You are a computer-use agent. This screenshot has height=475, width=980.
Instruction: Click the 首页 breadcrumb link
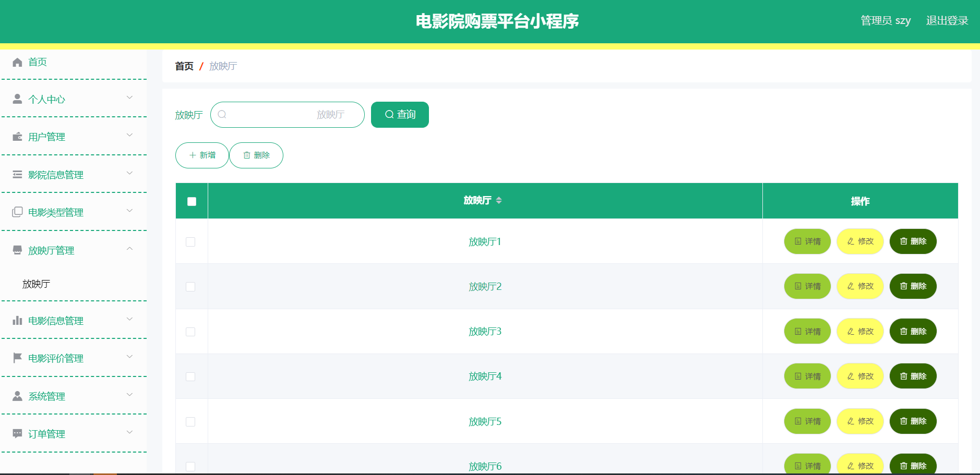(x=184, y=66)
